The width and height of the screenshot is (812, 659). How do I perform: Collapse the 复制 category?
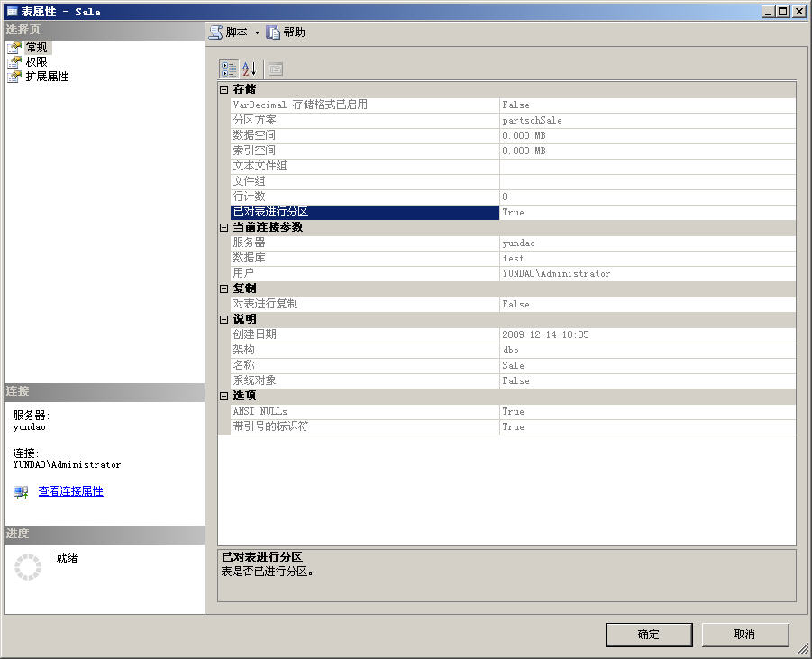224,288
